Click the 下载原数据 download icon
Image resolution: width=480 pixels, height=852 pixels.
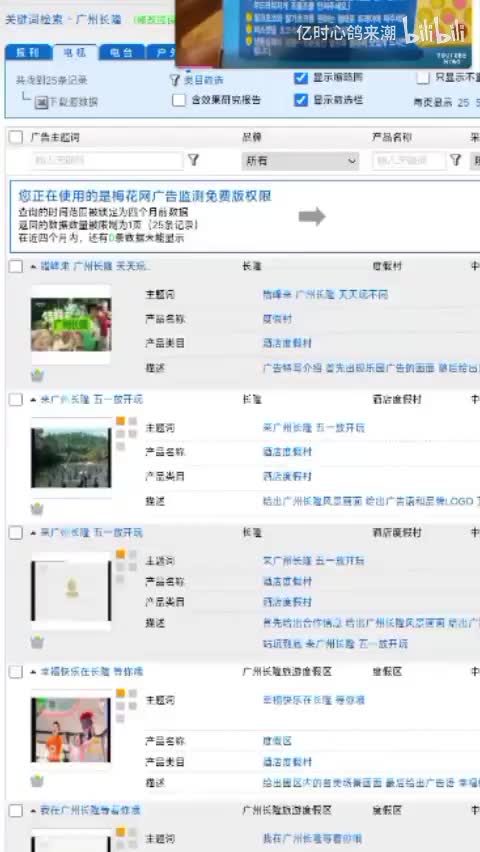41,102
